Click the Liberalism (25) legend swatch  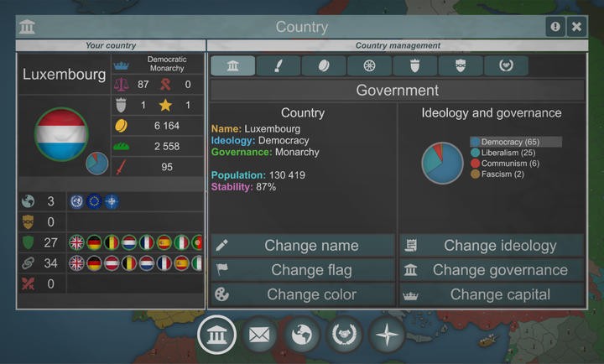[x=475, y=153]
